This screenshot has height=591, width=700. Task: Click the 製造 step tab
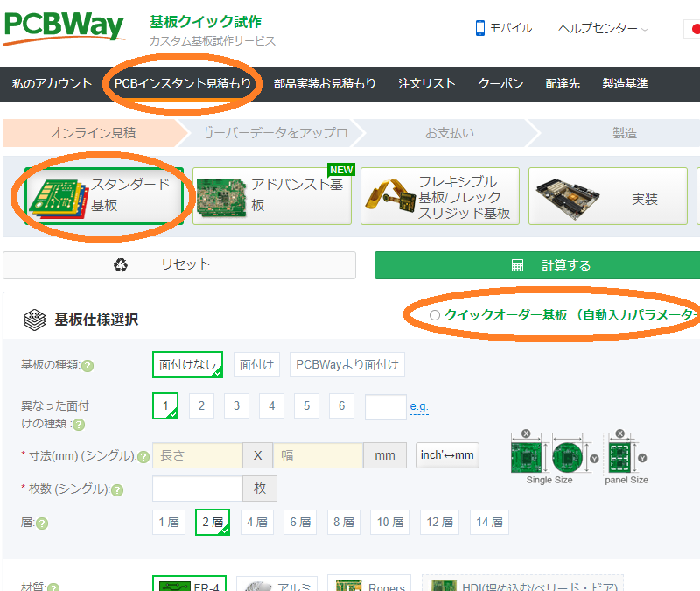tap(624, 133)
